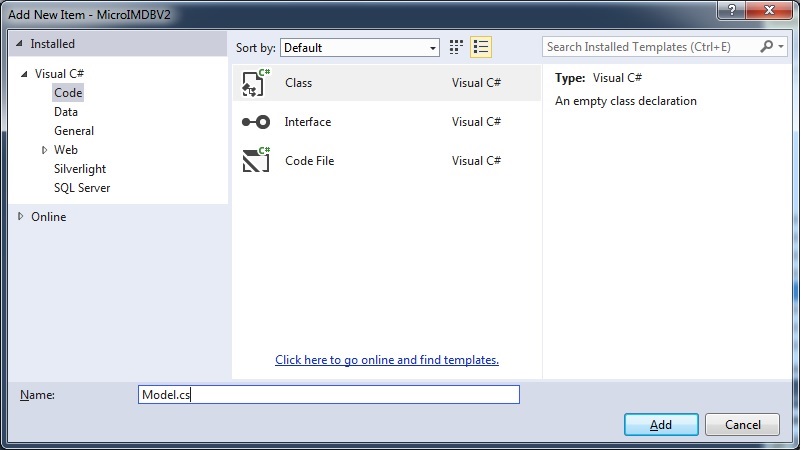The height and width of the screenshot is (450, 801).
Task: Select the Visual C# tree label
Action: click(59, 74)
